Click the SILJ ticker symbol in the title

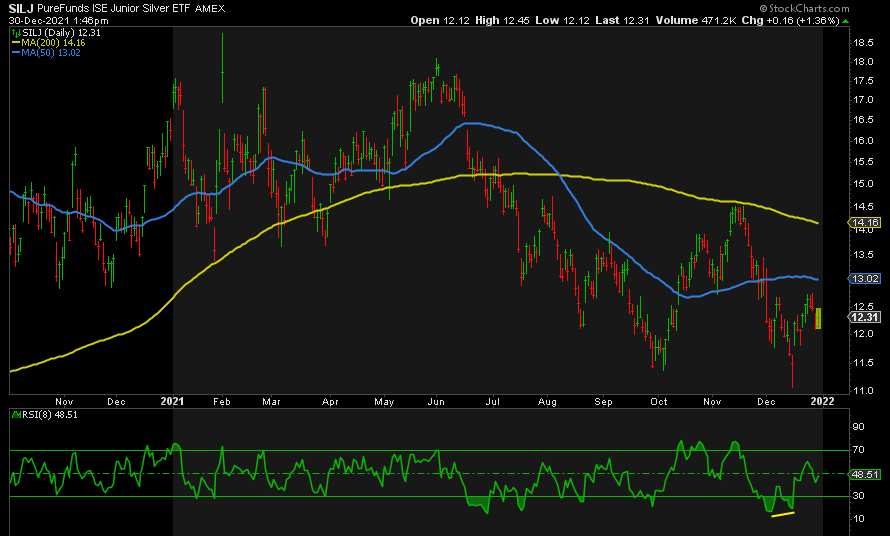(x=21, y=9)
